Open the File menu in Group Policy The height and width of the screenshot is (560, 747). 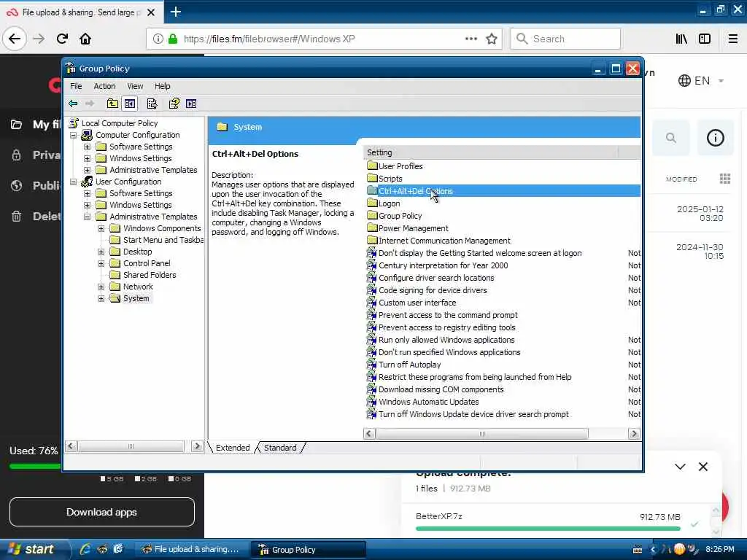click(x=76, y=86)
